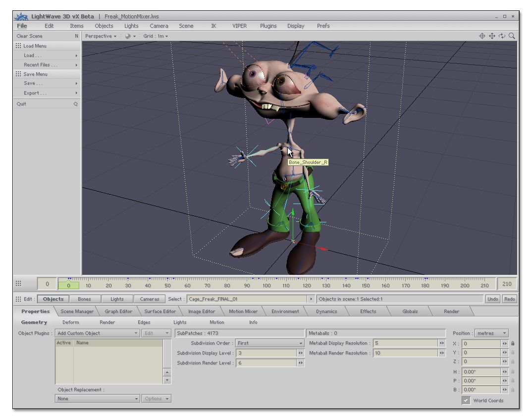
Task: Open the Prefs menu
Action: pos(323,26)
